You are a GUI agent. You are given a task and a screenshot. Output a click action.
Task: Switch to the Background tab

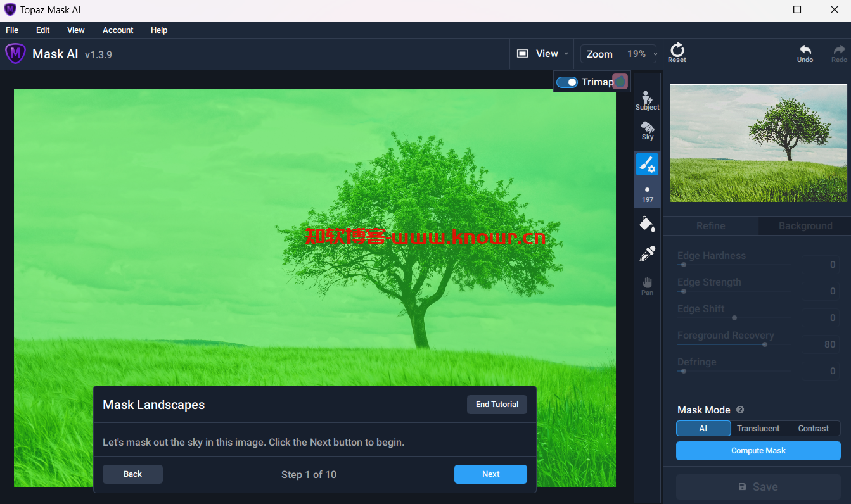click(x=805, y=226)
